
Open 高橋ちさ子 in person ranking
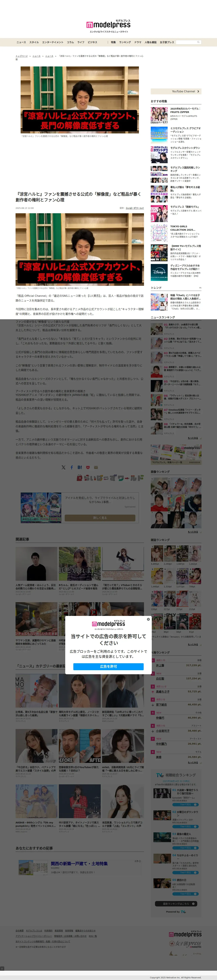point(163,692)
